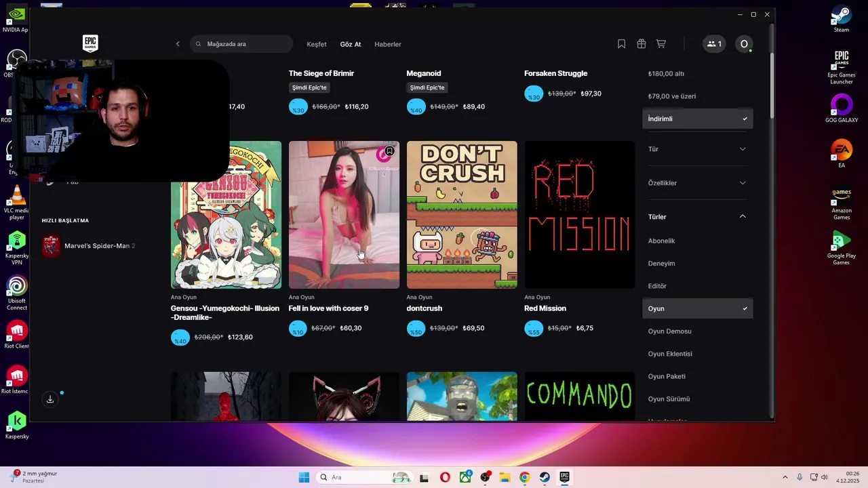Click the taskbar microphone icon
This screenshot has width=868, height=488.
pyautogui.click(x=800, y=477)
